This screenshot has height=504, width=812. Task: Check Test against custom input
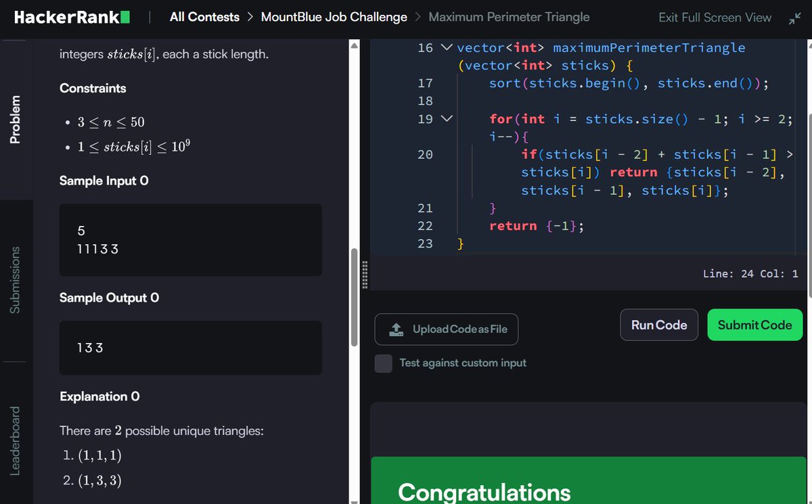coord(384,363)
